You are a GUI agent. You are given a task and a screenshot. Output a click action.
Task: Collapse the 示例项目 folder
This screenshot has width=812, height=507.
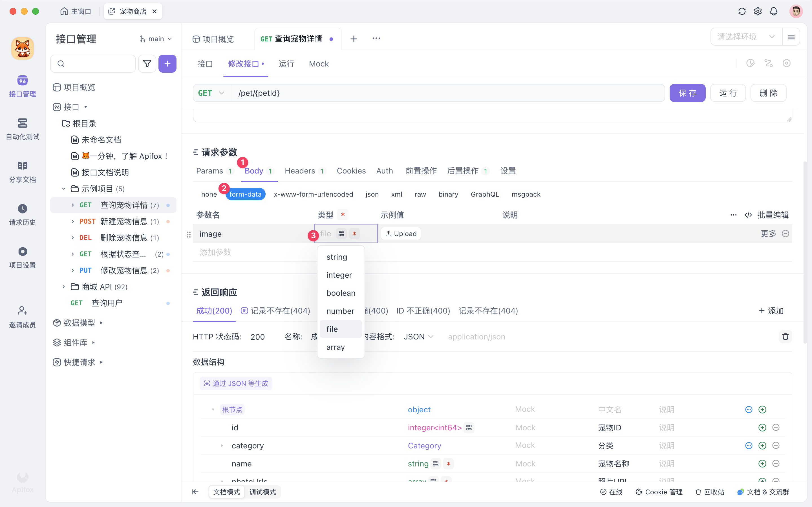click(x=64, y=188)
